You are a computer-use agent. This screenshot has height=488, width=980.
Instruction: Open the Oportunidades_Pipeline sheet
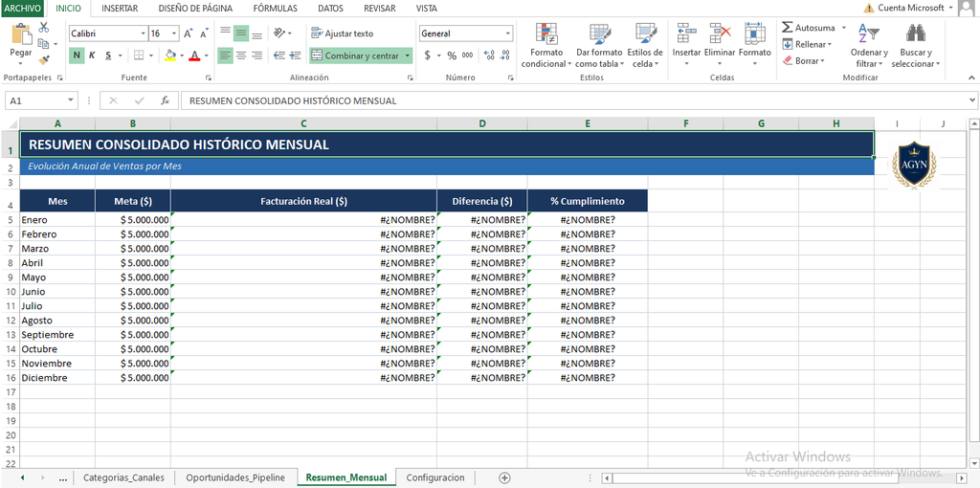tap(235, 477)
